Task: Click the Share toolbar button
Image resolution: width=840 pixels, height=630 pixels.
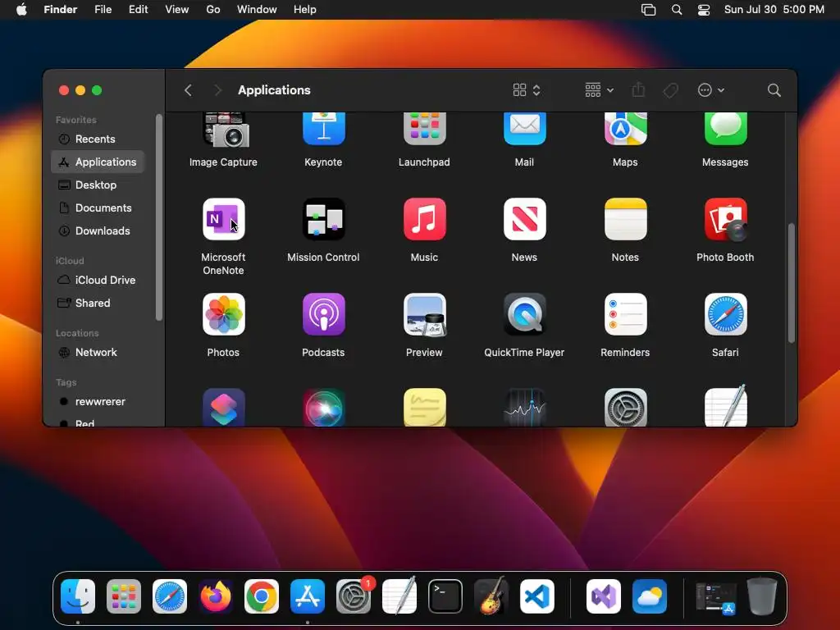Action: 638,90
